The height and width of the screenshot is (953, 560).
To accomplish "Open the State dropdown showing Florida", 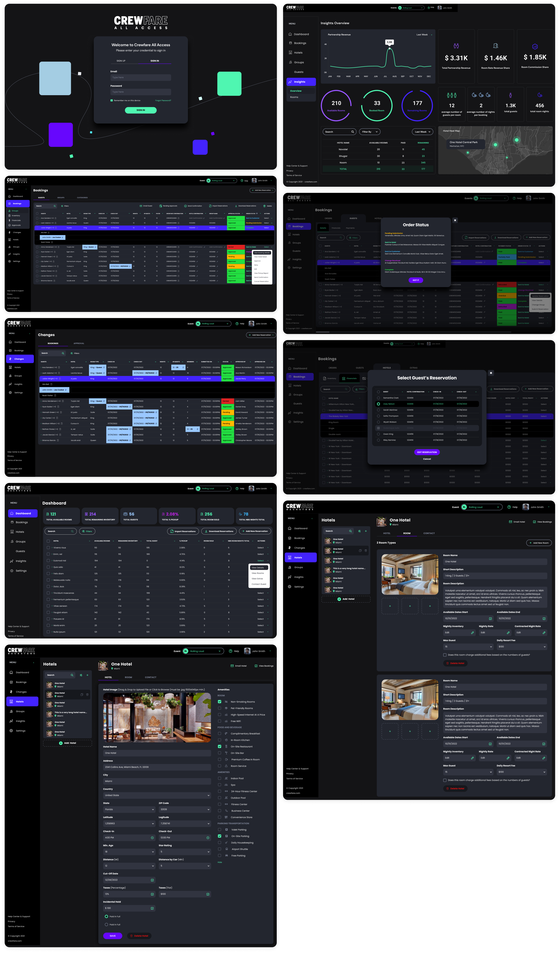I will (x=129, y=809).
